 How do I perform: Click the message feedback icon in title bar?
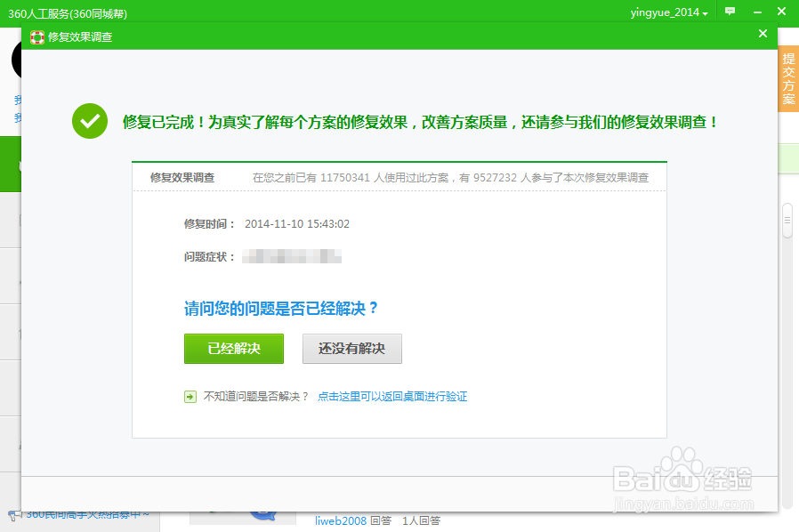click(730, 12)
